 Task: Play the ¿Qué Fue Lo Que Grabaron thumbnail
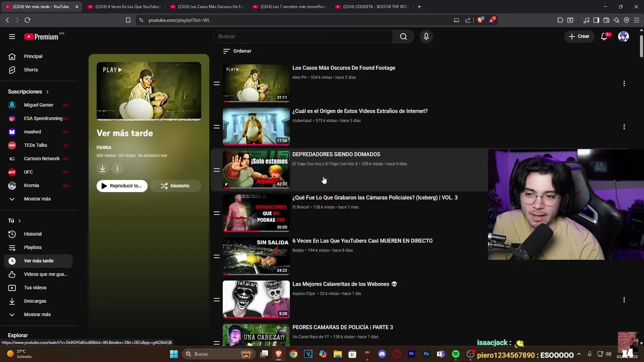click(x=256, y=213)
